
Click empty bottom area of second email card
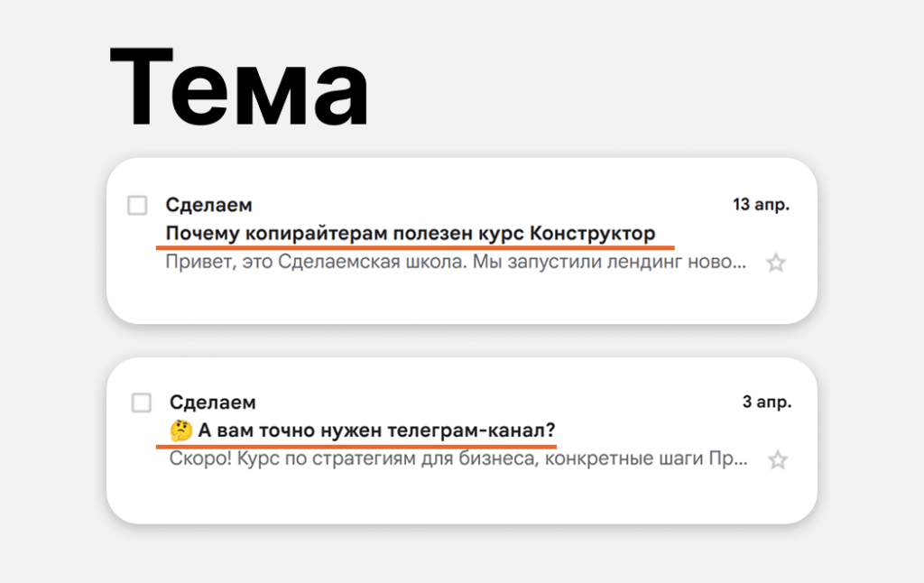point(461,498)
